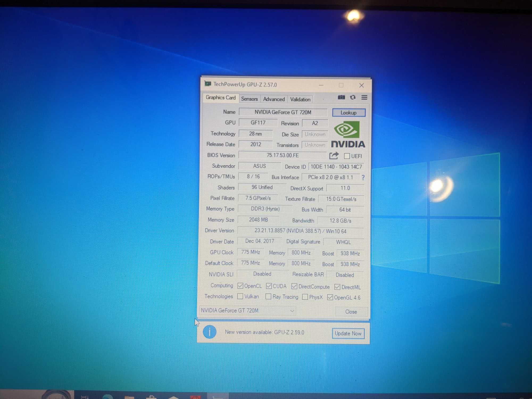Click the Bus Interface question mark
This screenshot has height=399, width=532.
pos(363,177)
